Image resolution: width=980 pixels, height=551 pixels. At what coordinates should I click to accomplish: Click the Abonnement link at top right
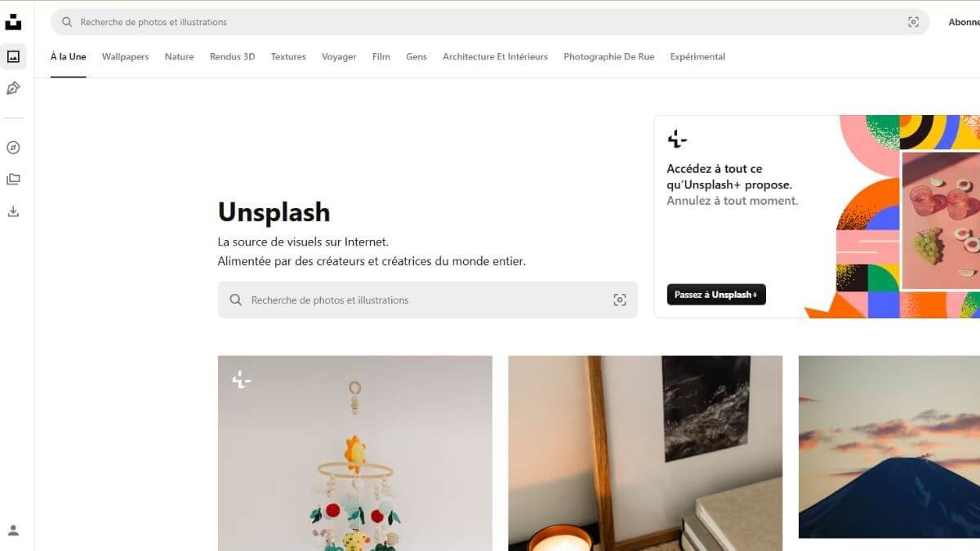(964, 22)
